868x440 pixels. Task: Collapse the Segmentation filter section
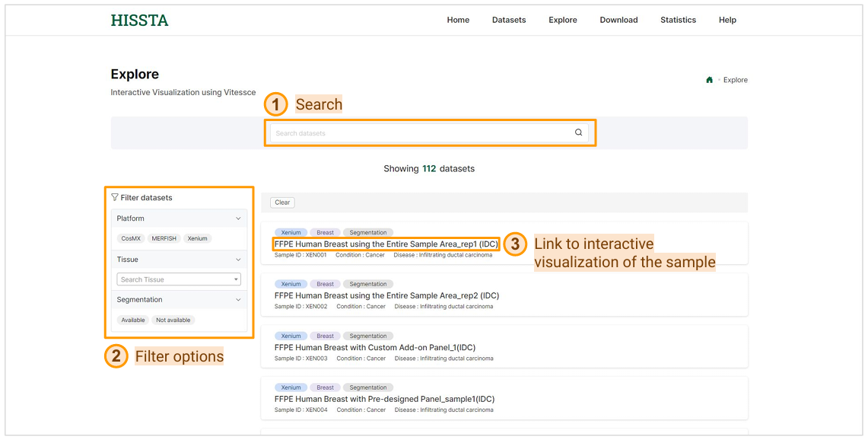[238, 300]
